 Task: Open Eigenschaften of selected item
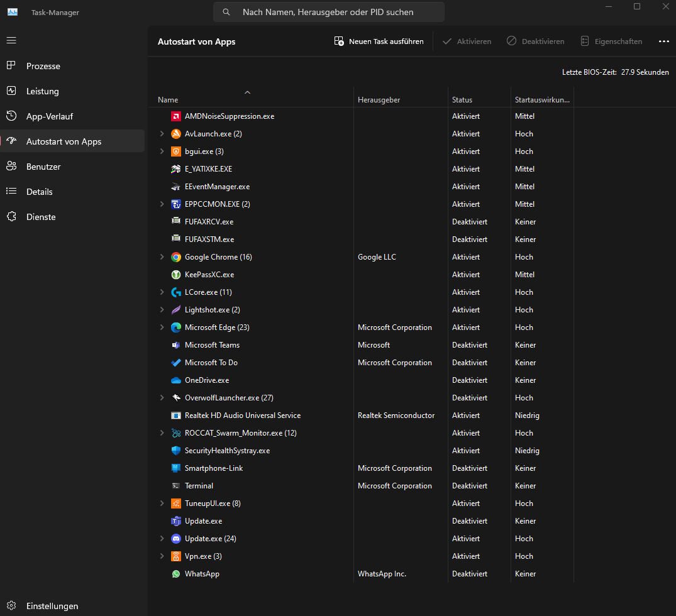tap(611, 41)
